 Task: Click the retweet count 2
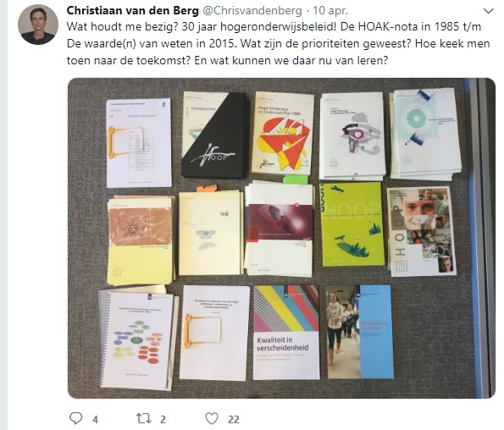[x=163, y=419]
